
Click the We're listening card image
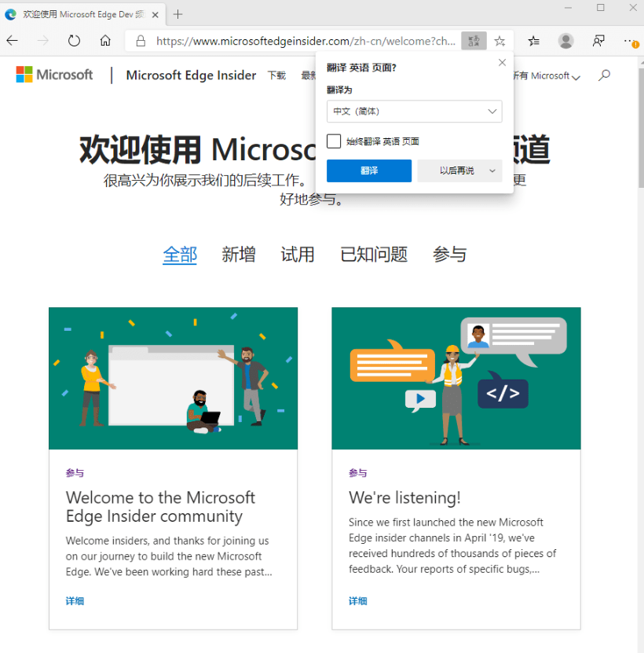456,378
